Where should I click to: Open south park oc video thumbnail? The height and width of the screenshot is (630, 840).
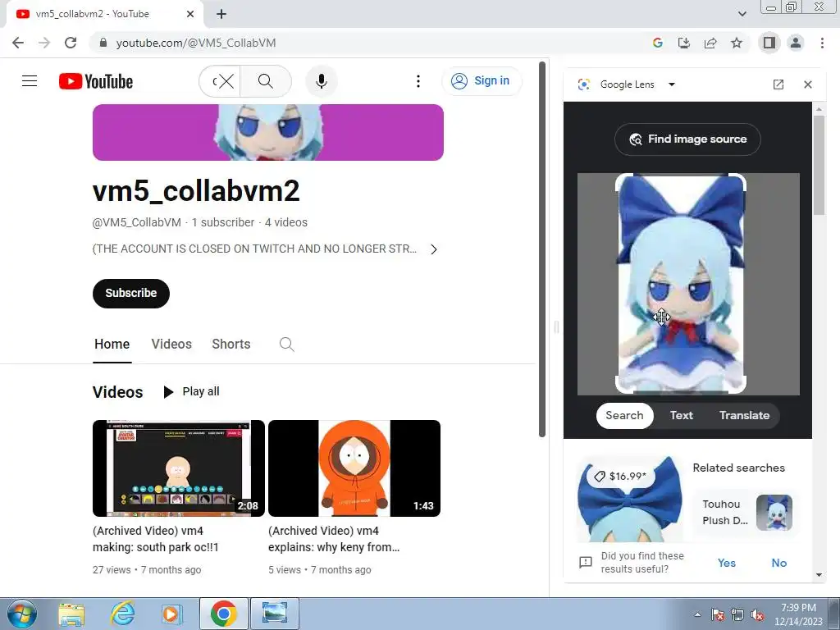point(178,468)
